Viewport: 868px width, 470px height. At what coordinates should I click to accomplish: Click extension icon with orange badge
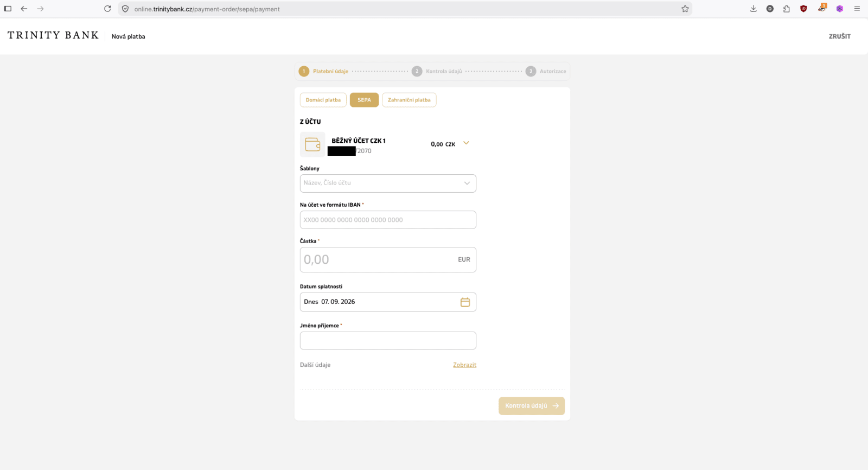point(822,8)
